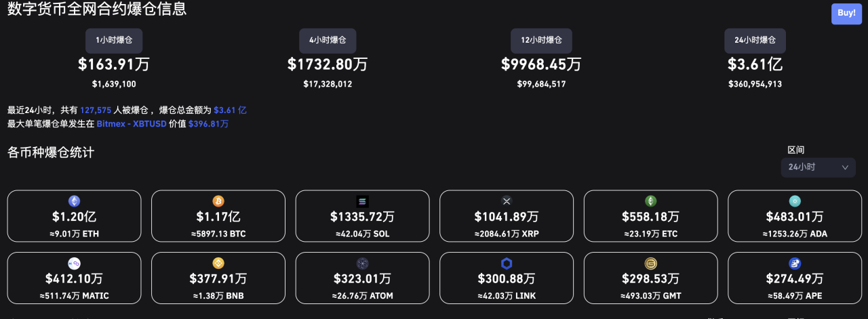Select the 1小时爆仓 tab
This screenshot has height=319, width=868.
point(114,41)
